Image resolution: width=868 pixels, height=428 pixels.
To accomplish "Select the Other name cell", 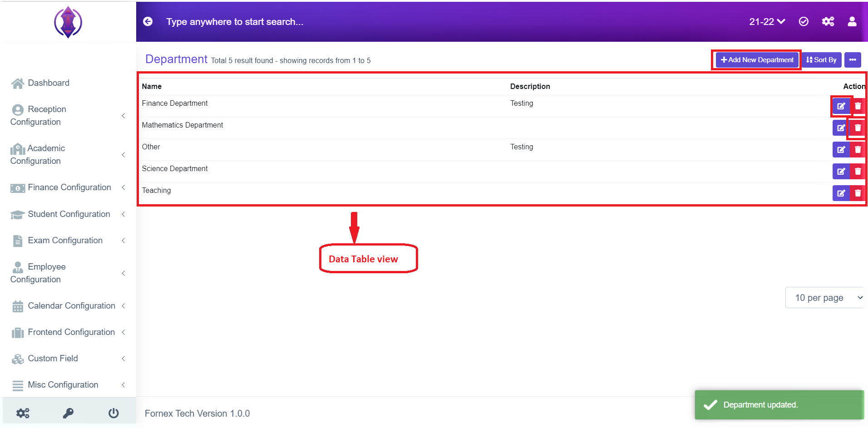I will (151, 147).
